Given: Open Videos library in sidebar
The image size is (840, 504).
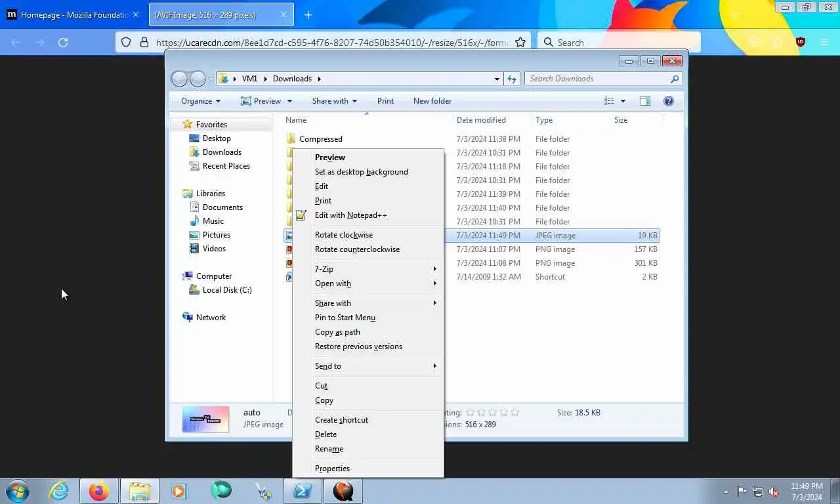Looking at the screenshot, I should 214,249.
